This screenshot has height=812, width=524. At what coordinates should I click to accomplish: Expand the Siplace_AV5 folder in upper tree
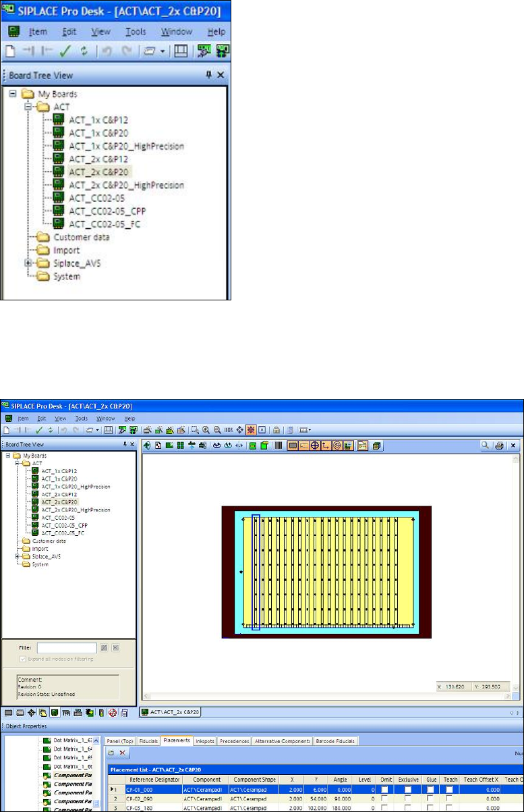(x=28, y=263)
